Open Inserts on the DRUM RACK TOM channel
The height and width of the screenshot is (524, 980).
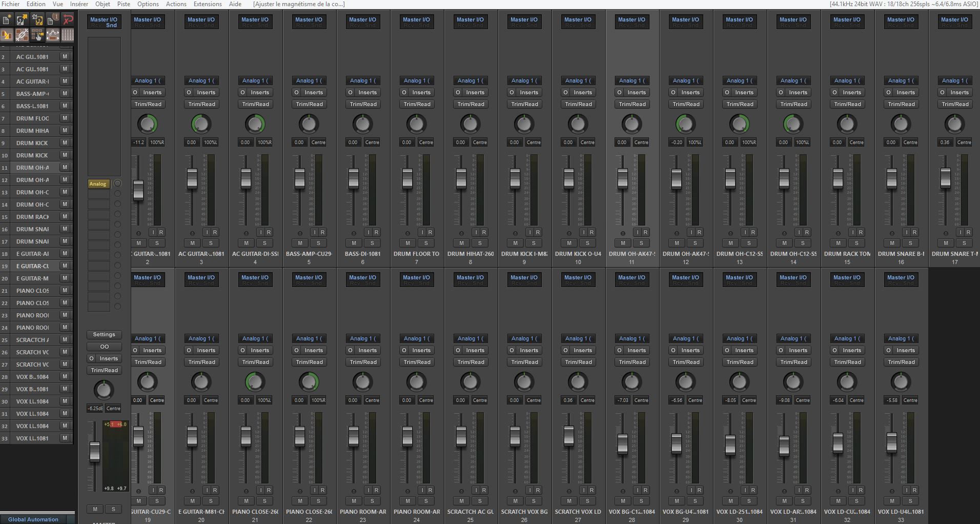click(851, 92)
